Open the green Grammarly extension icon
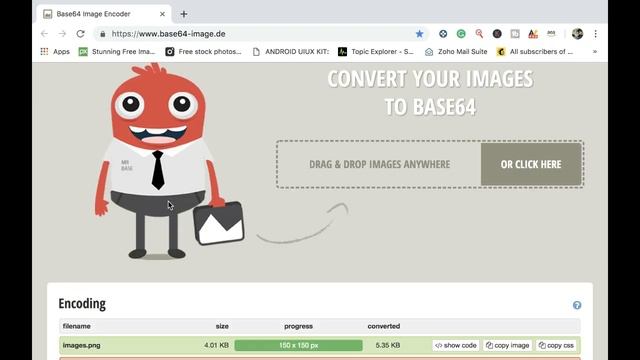Screen dimensions: 640x360 pyautogui.click(x=461, y=34)
